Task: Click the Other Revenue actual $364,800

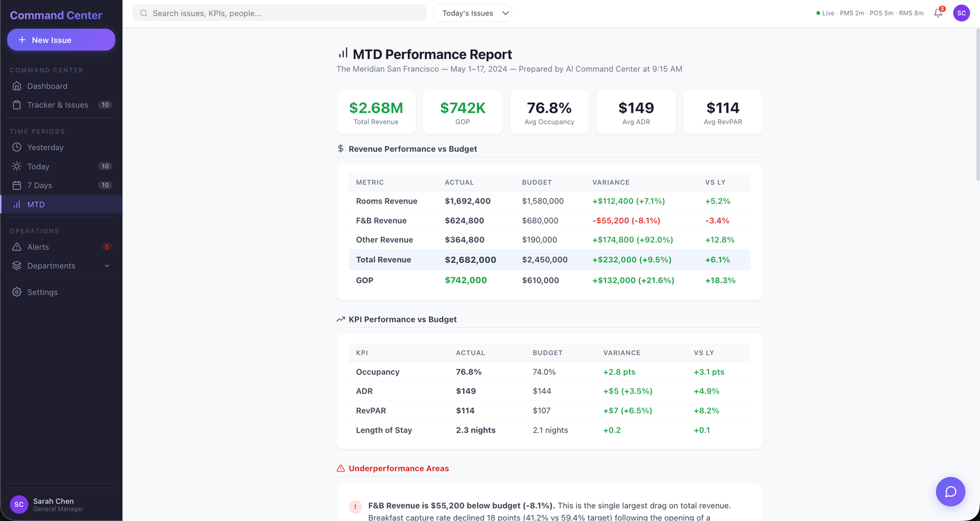Action: pos(464,240)
